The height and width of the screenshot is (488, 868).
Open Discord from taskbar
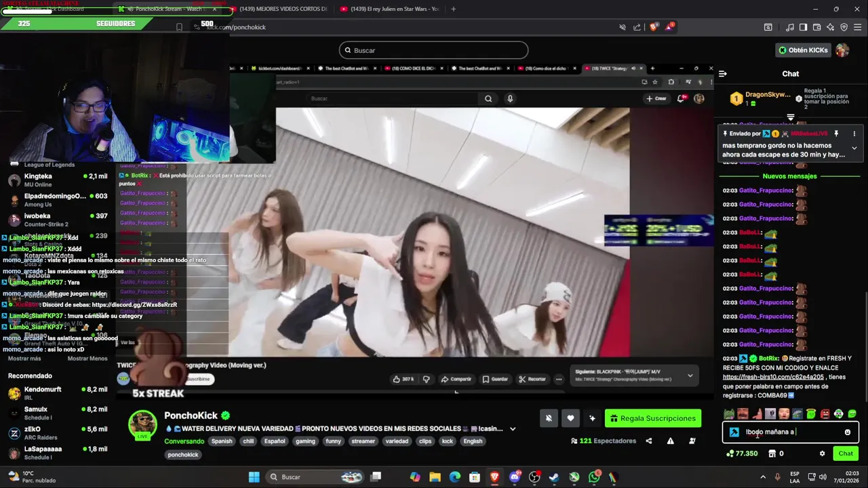tap(515, 476)
